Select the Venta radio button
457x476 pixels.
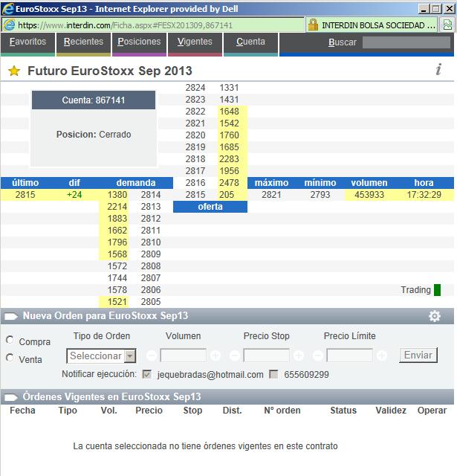10,358
